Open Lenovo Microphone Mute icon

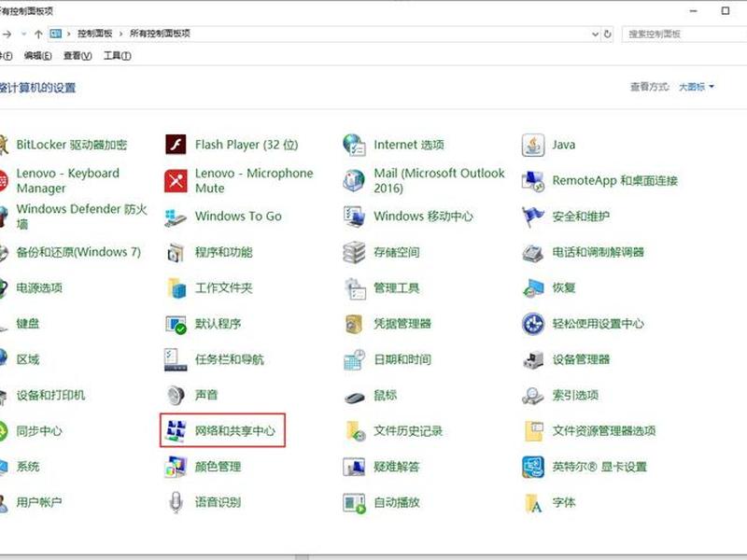(x=176, y=181)
